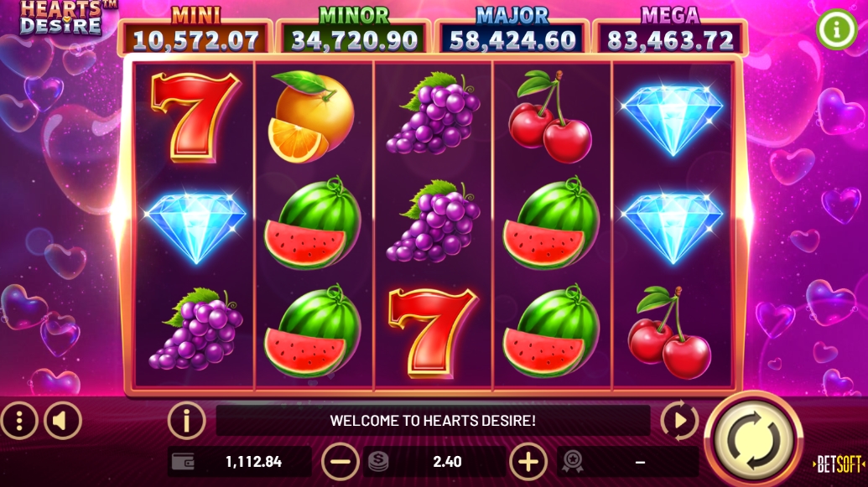Click the red 7 on first reel
The width and height of the screenshot is (868, 487).
pos(195,117)
